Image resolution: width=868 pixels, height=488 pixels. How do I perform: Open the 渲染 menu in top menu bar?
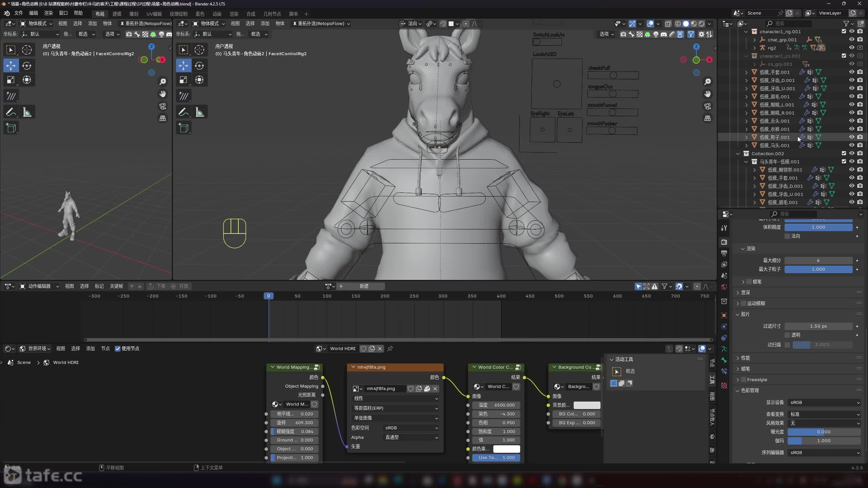(48, 13)
